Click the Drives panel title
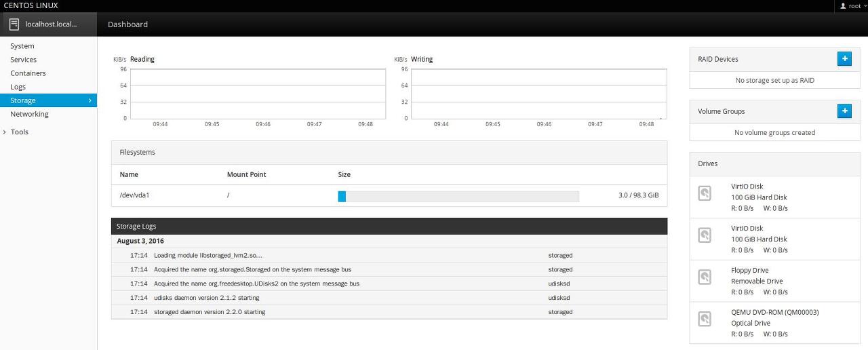The image size is (868, 350). click(x=708, y=163)
